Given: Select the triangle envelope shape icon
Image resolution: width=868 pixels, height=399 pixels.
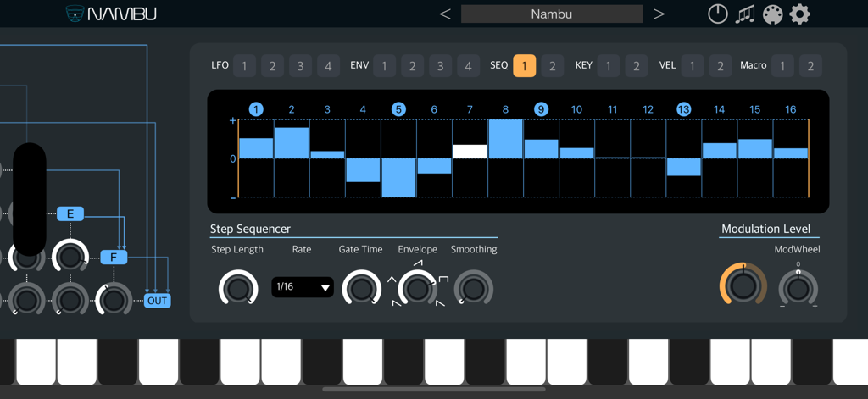Looking at the screenshot, I should click(392, 280).
